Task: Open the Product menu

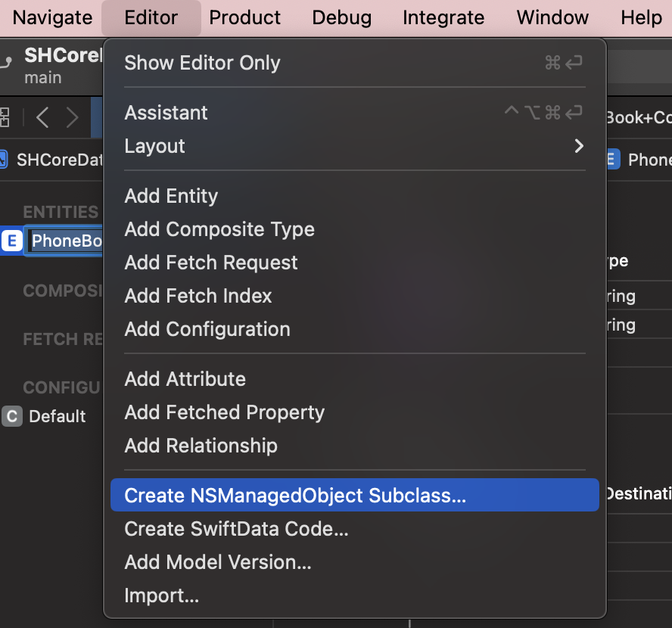Action: tap(244, 17)
